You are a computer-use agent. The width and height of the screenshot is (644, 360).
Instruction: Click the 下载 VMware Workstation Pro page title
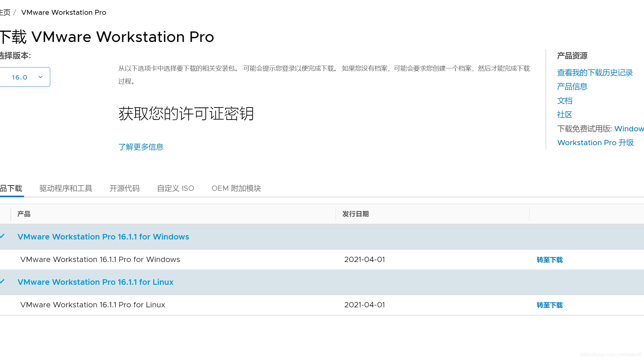tap(107, 37)
